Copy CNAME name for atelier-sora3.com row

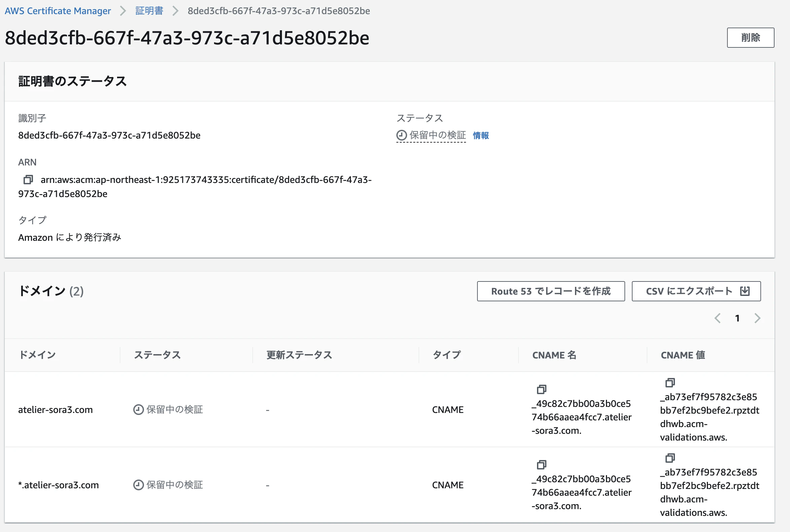pos(541,389)
